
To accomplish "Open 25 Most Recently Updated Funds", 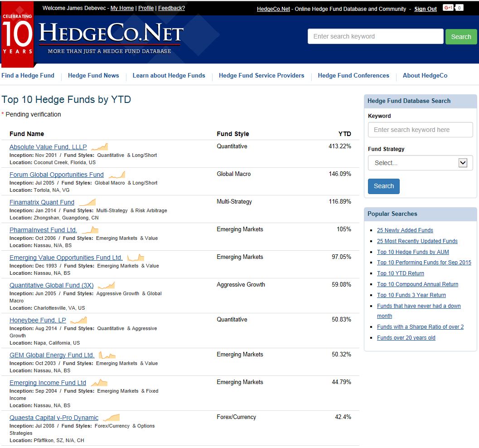I will point(417,241).
